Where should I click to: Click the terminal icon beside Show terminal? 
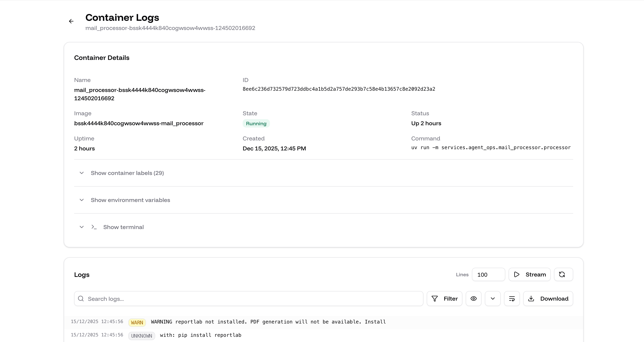coord(94,227)
